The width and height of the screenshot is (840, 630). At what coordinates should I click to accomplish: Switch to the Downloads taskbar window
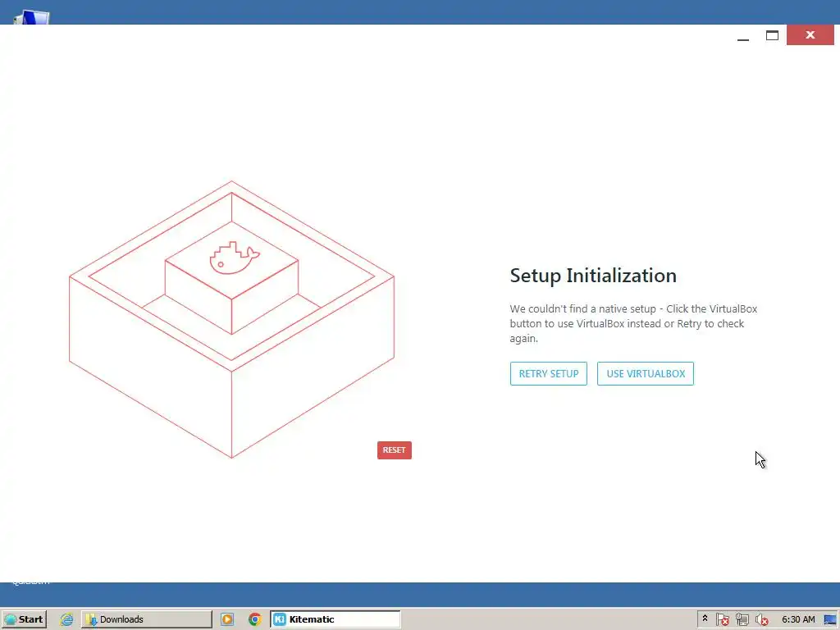point(147,619)
